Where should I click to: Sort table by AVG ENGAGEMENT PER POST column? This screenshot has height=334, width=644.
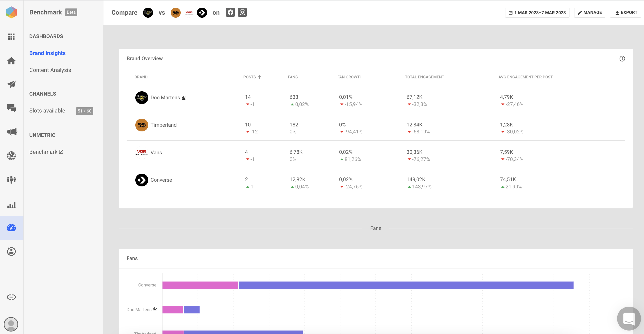(x=526, y=77)
